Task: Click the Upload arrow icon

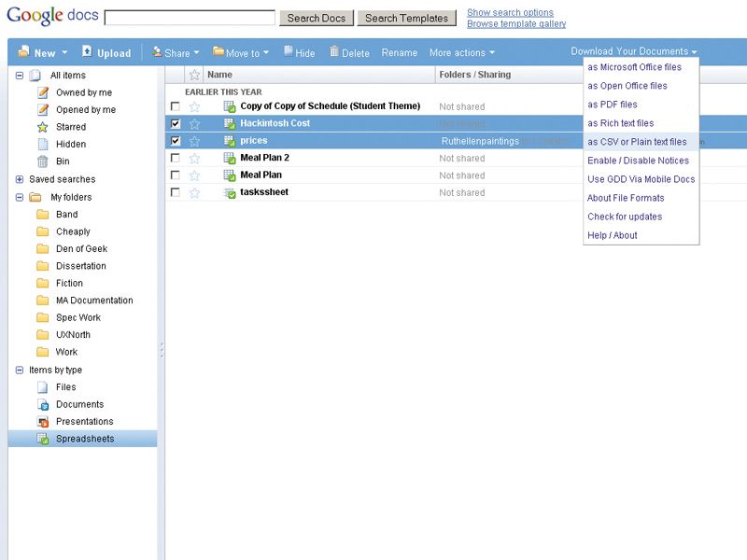Action: pyautogui.click(x=87, y=51)
